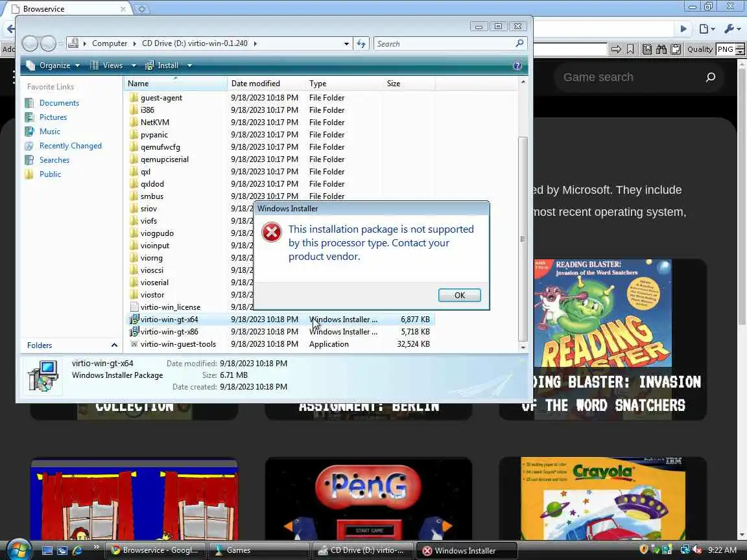Open the Crayola game thumbnail

coord(602,498)
